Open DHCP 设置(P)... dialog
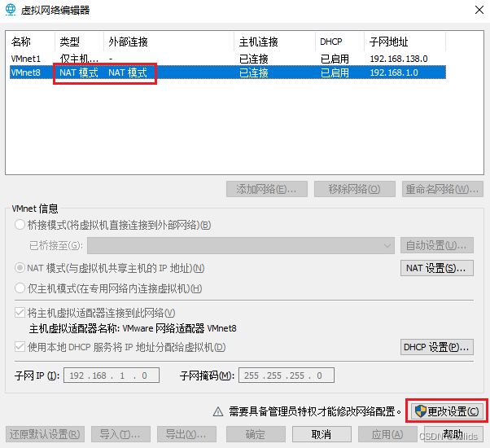 click(437, 347)
